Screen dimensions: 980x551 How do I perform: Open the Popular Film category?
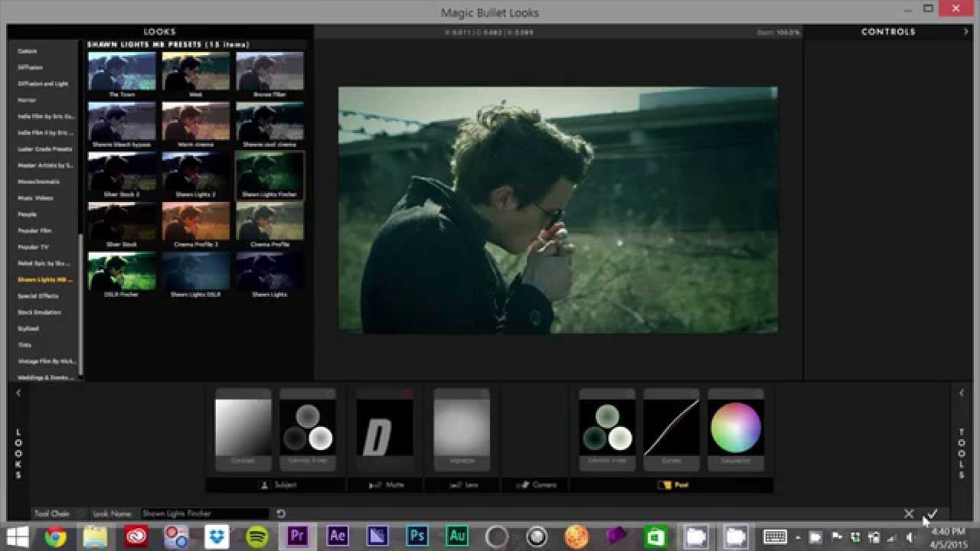(x=34, y=230)
